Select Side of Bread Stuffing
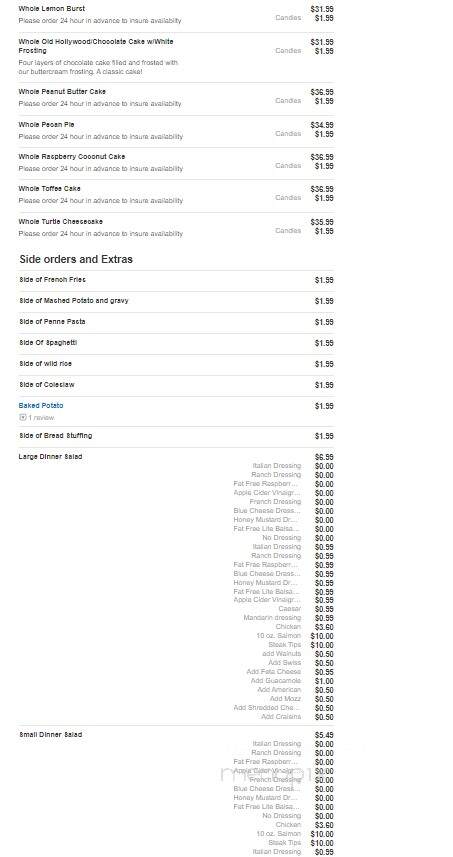 click(x=56, y=436)
